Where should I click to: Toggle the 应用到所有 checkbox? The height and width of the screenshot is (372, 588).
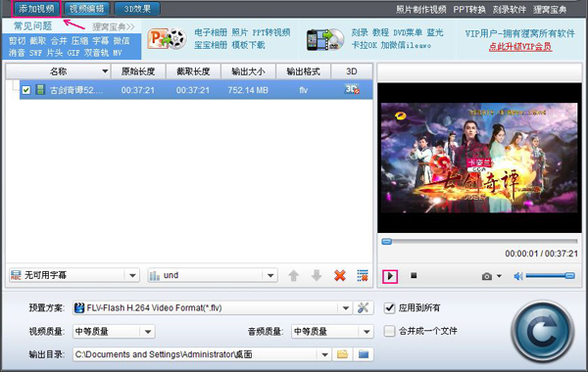[x=390, y=308]
